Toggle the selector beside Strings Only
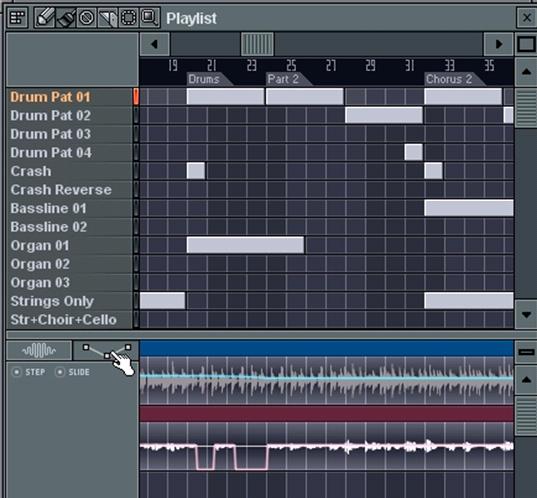The image size is (537, 498). (x=136, y=300)
